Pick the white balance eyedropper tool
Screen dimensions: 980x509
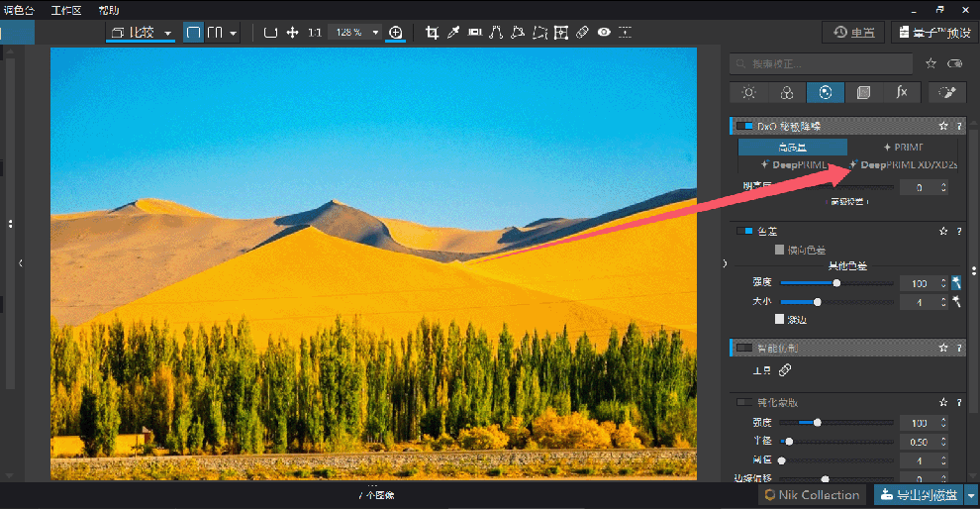[x=453, y=33]
